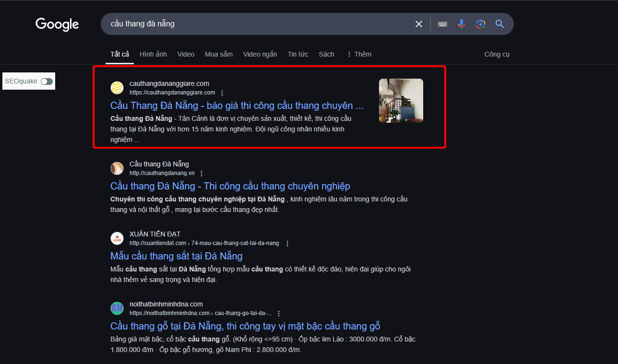Click the site name 'noithatbinhminhdna.com'
This screenshot has height=364, width=618.
166,304
